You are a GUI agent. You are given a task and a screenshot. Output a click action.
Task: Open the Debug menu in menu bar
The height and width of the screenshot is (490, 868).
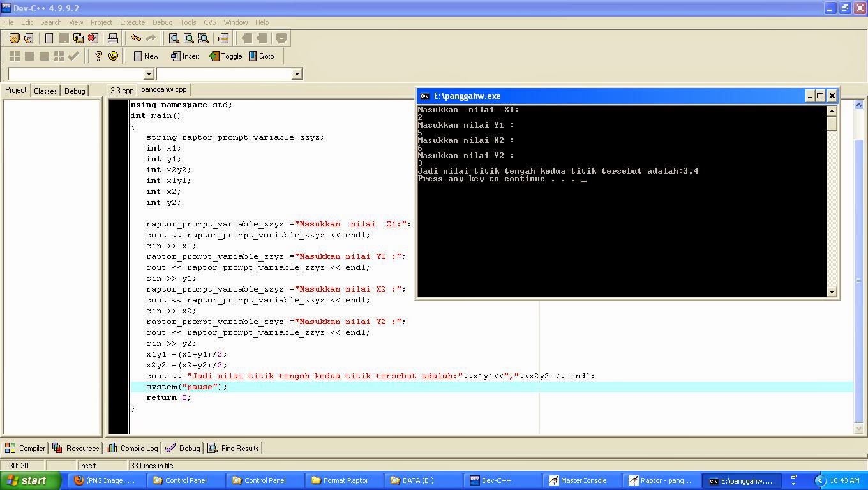pos(162,22)
